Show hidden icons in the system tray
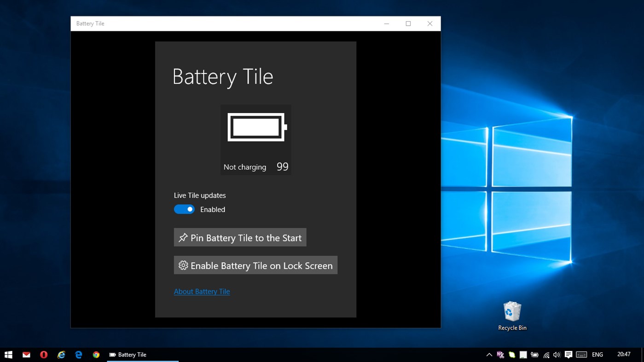This screenshot has height=362, width=644. pos(489,355)
